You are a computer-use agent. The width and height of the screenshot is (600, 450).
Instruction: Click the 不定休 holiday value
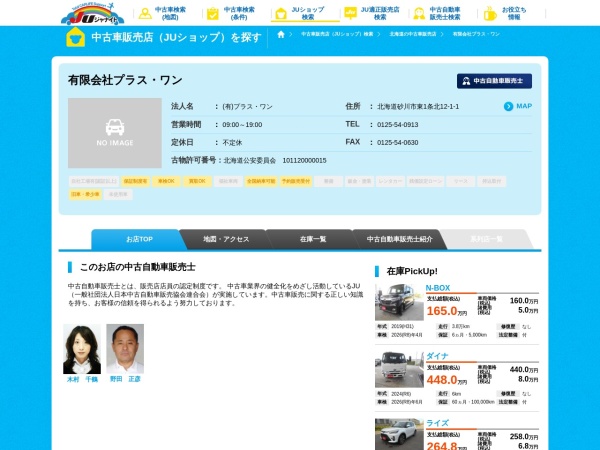click(232, 143)
